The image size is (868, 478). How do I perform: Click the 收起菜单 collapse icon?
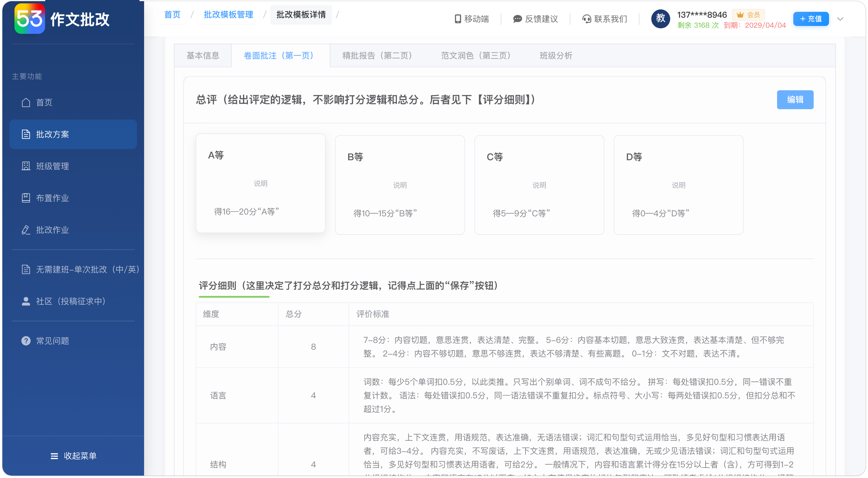[x=54, y=456]
